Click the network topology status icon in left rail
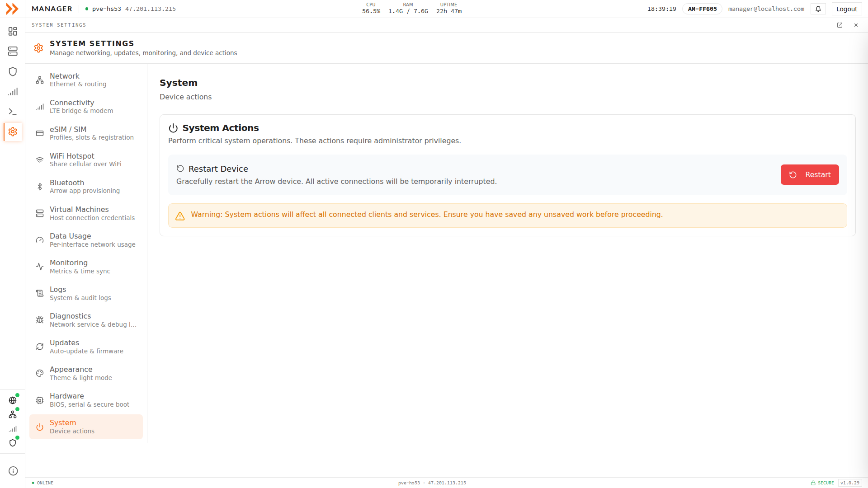 13,414
